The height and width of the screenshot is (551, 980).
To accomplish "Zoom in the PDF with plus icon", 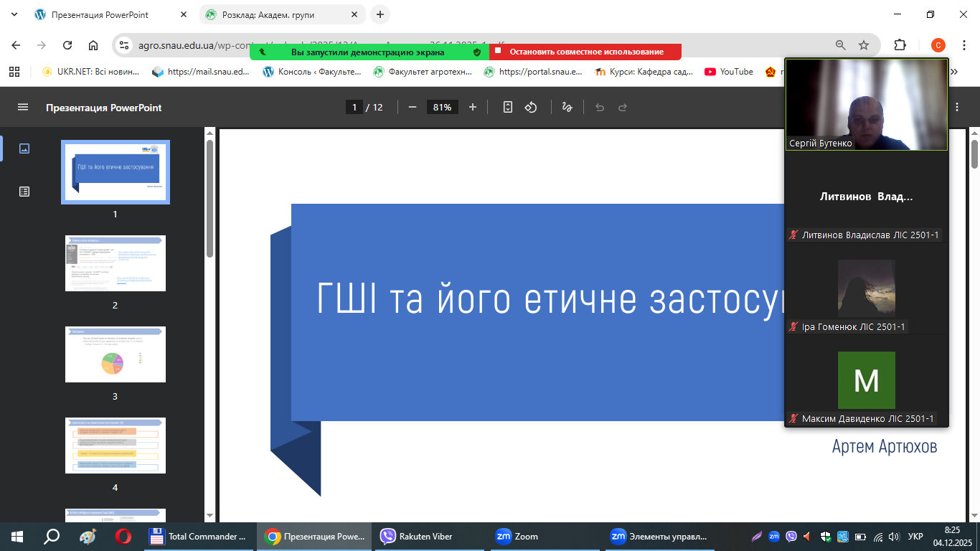I will tap(473, 107).
